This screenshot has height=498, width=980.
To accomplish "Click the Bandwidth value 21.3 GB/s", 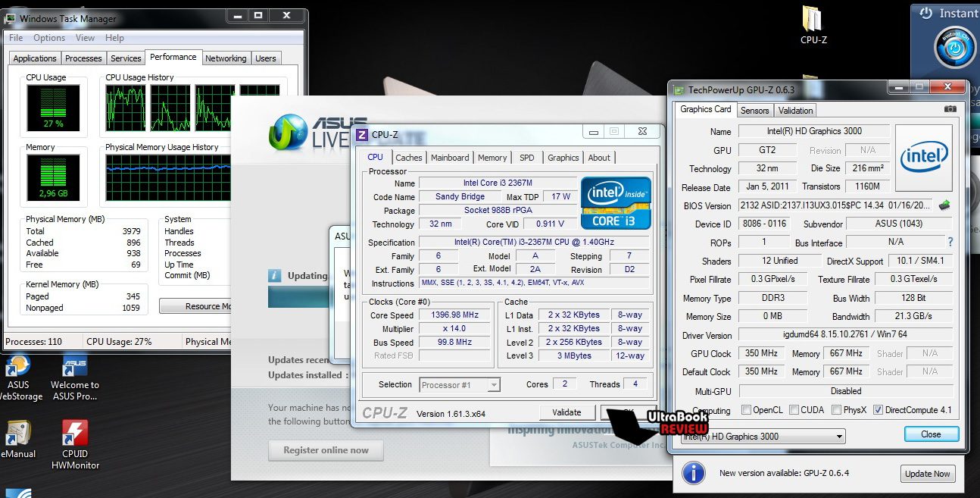I will point(915,317).
